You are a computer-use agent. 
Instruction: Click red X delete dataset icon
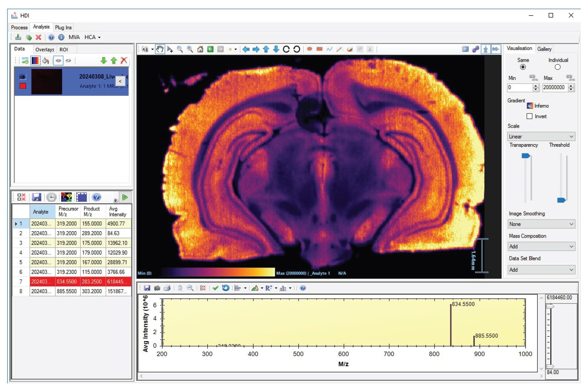tap(124, 61)
